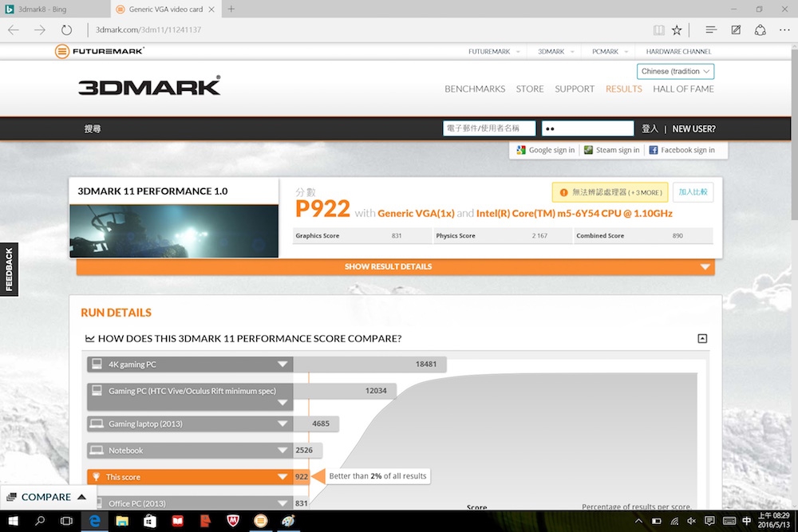This screenshot has height=532, width=798.
Task: Click the email/username input field
Action: pos(488,128)
